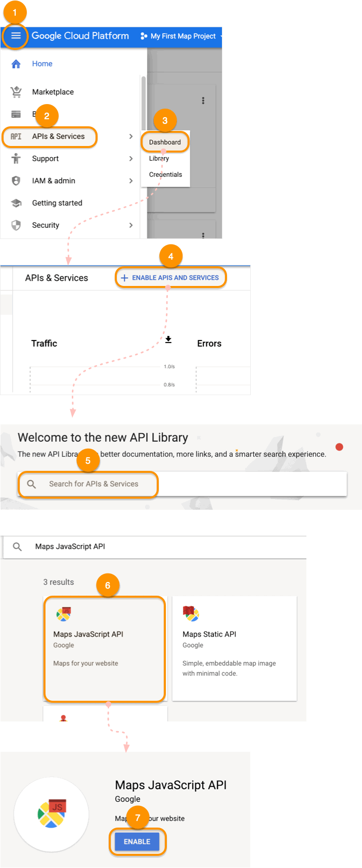Click Enable APIs and Services button
The image size is (362, 868).
tap(170, 278)
